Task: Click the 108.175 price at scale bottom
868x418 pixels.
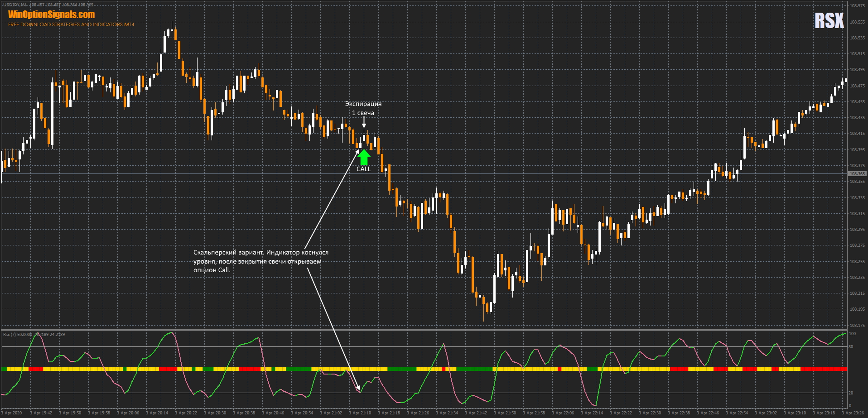Action: click(x=857, y=326)
